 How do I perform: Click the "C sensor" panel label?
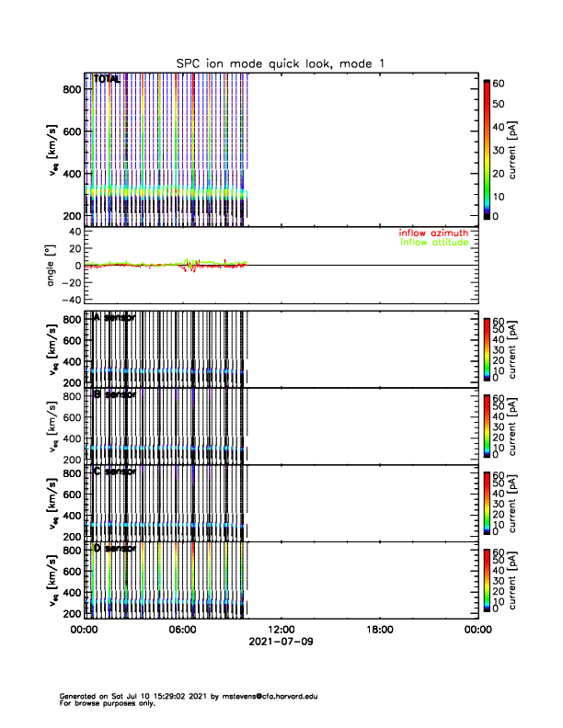(114, 471)
